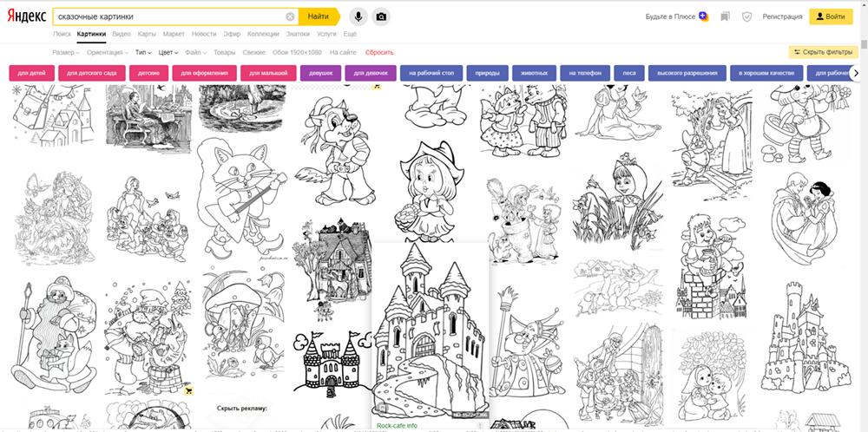Open the Коллекции tab
868x432 pixels.
[263, 34]
